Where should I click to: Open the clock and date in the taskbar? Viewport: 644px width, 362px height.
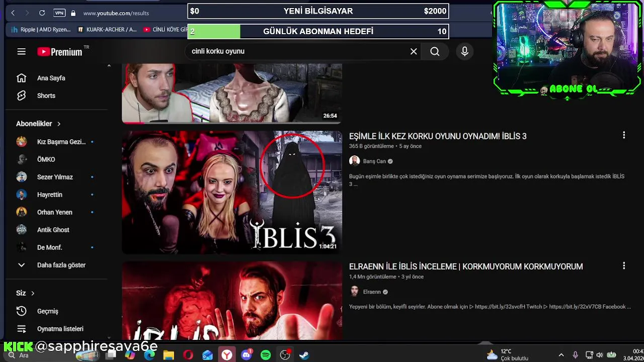633,355
